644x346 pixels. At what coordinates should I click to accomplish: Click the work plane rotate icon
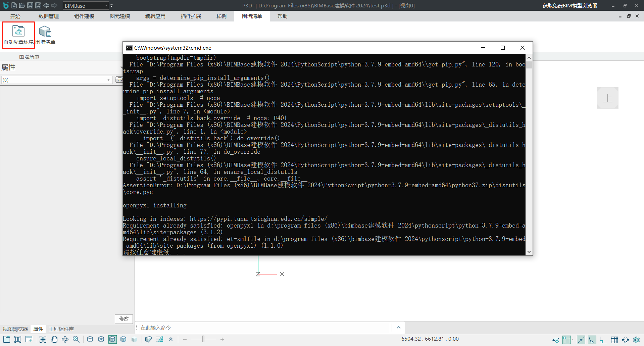tap(556, 340)
